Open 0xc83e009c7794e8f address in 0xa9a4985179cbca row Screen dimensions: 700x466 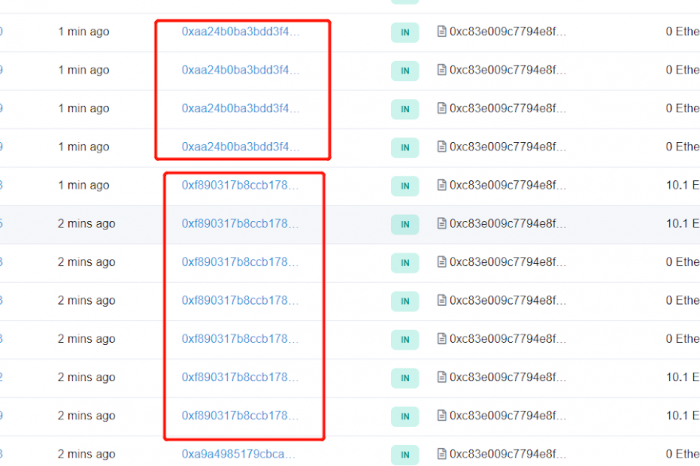508,454
